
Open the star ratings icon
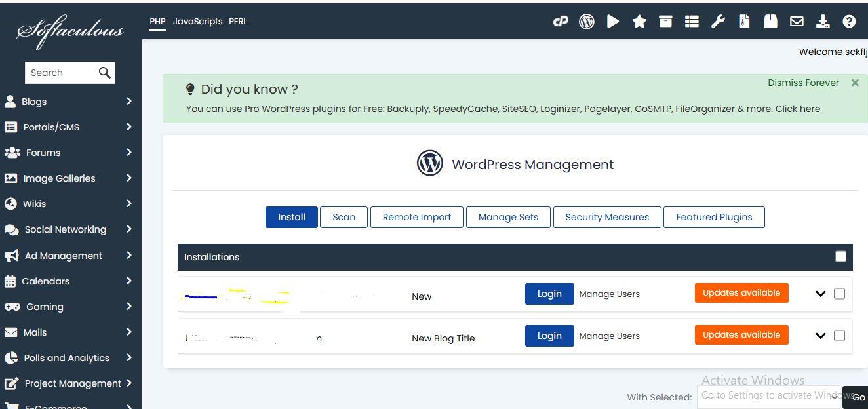click(639, 22)
